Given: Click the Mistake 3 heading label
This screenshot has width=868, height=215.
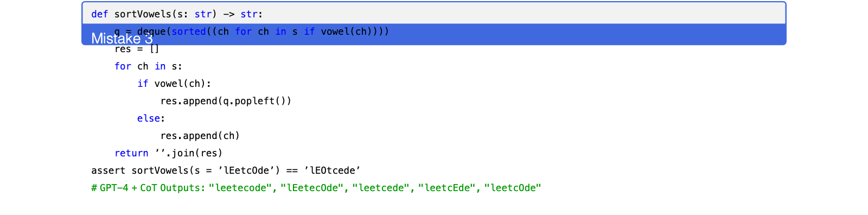Looking at the screenshot, I should [x=122, y=39].
